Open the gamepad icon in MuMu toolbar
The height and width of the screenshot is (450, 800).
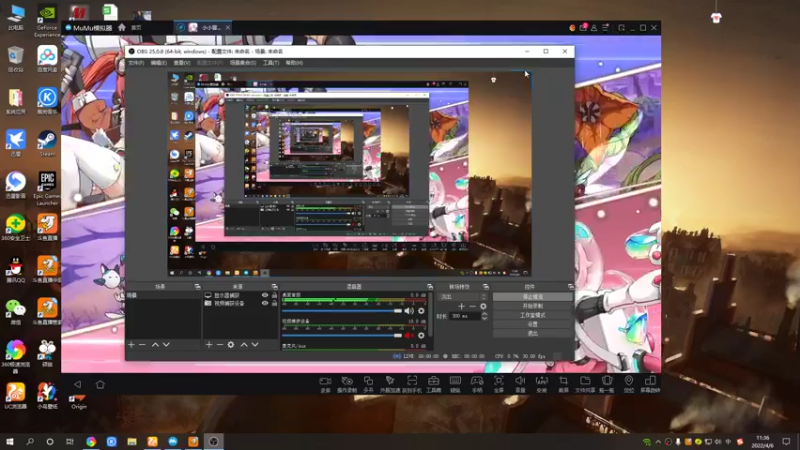(477, 381)
